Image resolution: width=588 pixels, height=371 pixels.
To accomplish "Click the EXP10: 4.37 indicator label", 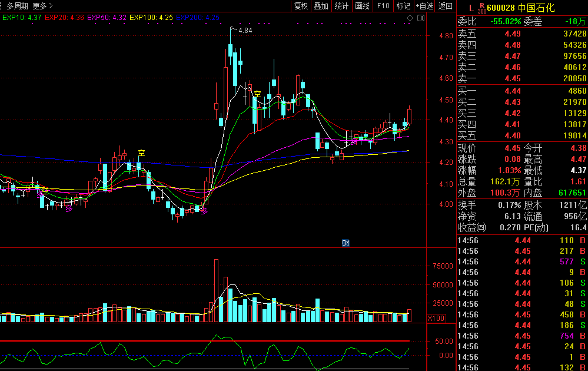I will click(x=22, y=18).
